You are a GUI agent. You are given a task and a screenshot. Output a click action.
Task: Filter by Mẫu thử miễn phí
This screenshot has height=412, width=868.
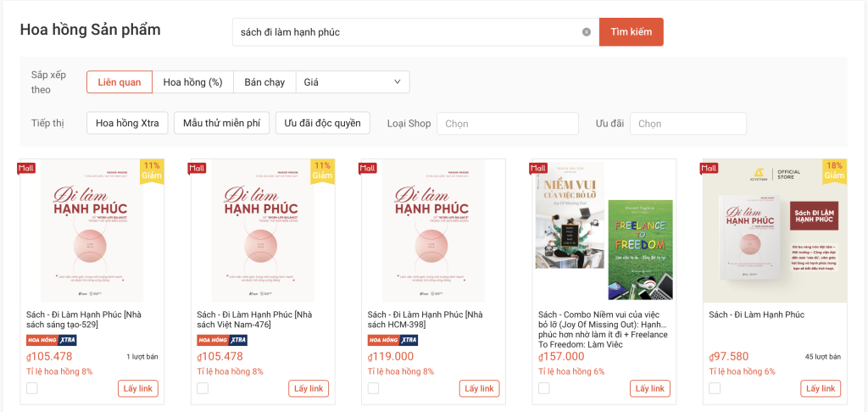point(221,123)
